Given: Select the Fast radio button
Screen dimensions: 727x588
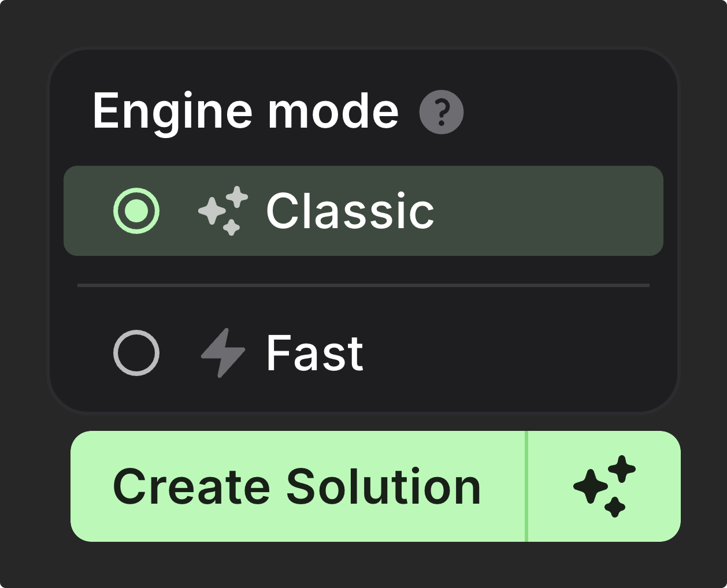Looking at the screenshot, I should tap(136, 352).
